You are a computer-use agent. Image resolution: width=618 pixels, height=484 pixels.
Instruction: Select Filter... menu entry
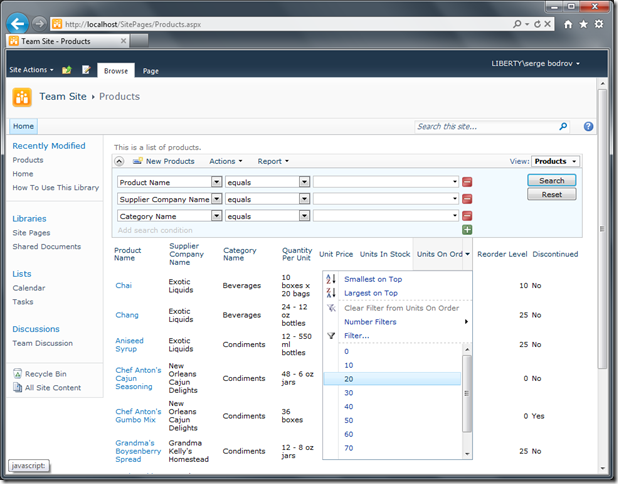(x=357, y=336)
